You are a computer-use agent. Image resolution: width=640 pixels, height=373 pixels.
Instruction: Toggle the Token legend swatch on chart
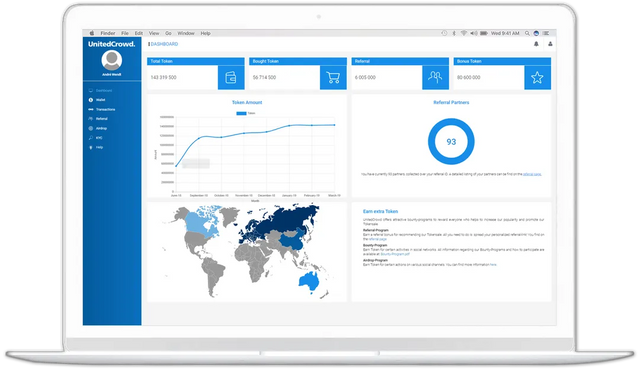pos(241,113)
